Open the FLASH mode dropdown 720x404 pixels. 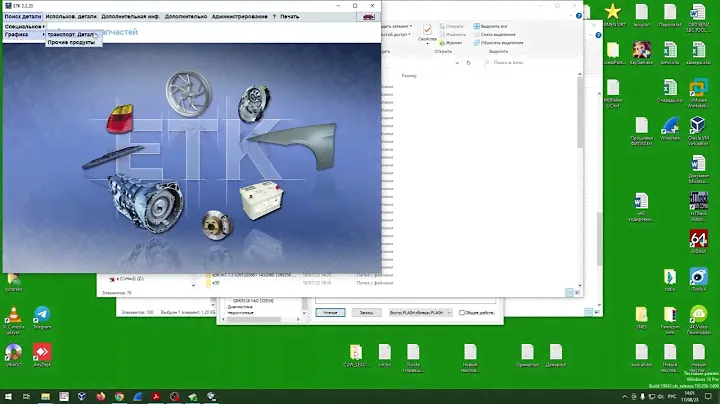tap(420, 312)
